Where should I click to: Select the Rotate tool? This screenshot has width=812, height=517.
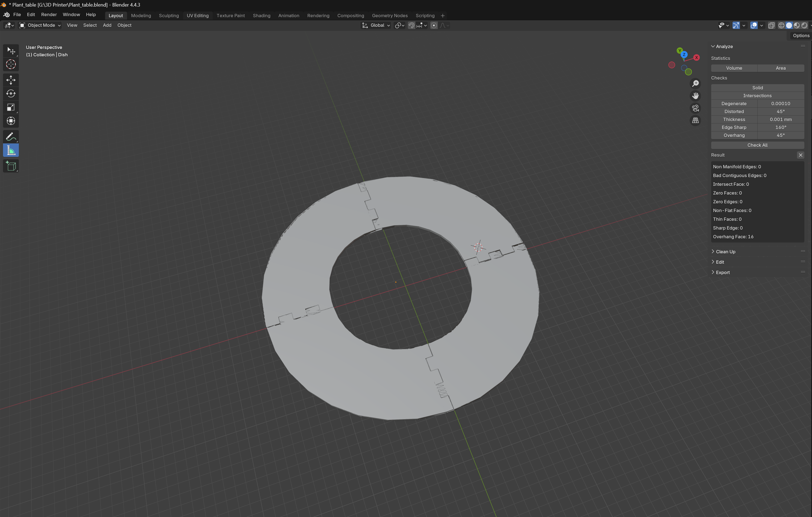point(11,94)
